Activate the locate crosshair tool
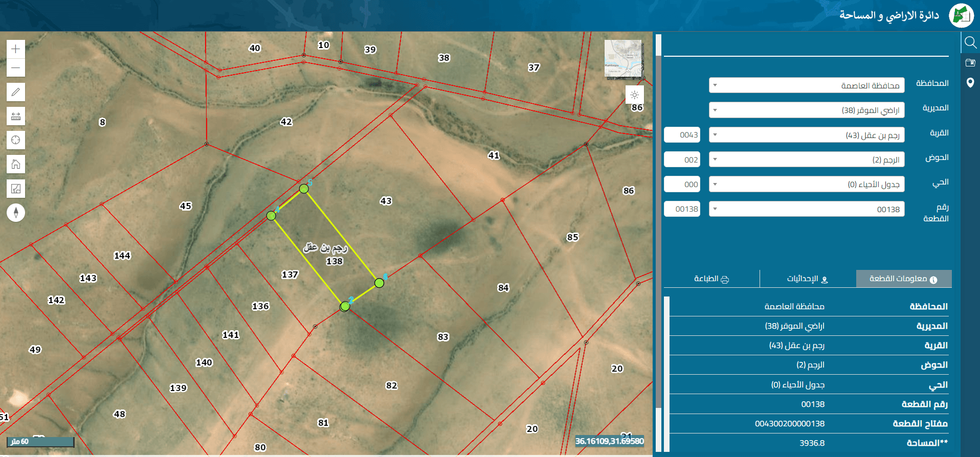Image resolution: width=980 pixels, height=457 pixels. (16, 140)
